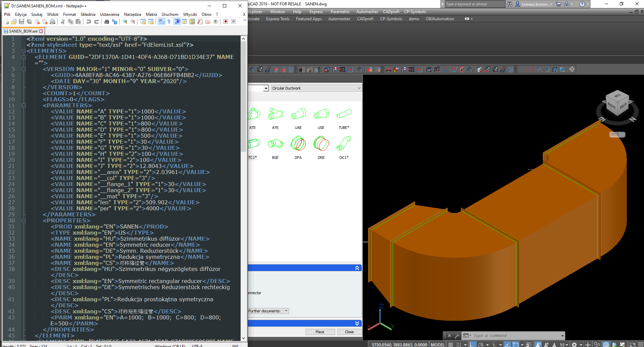The width and height of the screenshot is (644, 347).
Task: Click the Save icon in Notepad++ toolbar
Action: point(22,22)
